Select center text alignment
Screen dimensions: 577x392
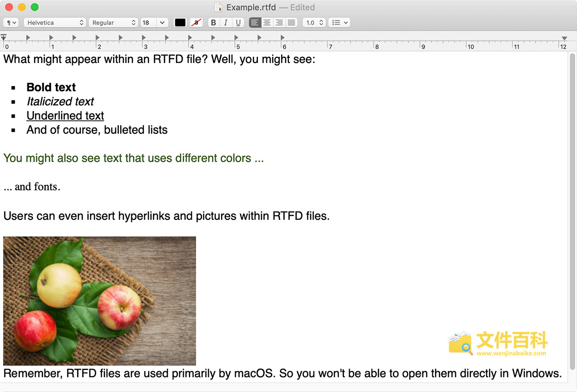pyautogui.click(x=267, y=23)
